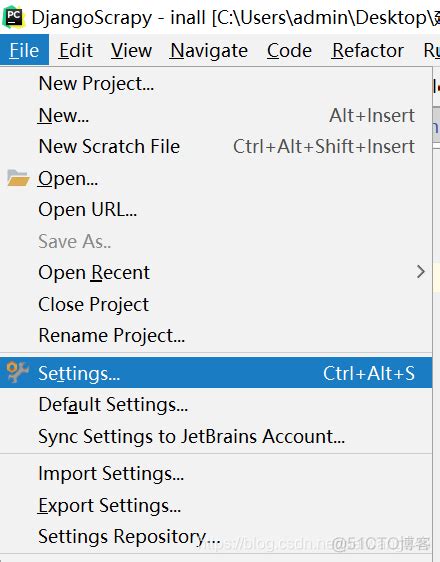Select Sync Settings to JetBrains Account...

(216, 436)
